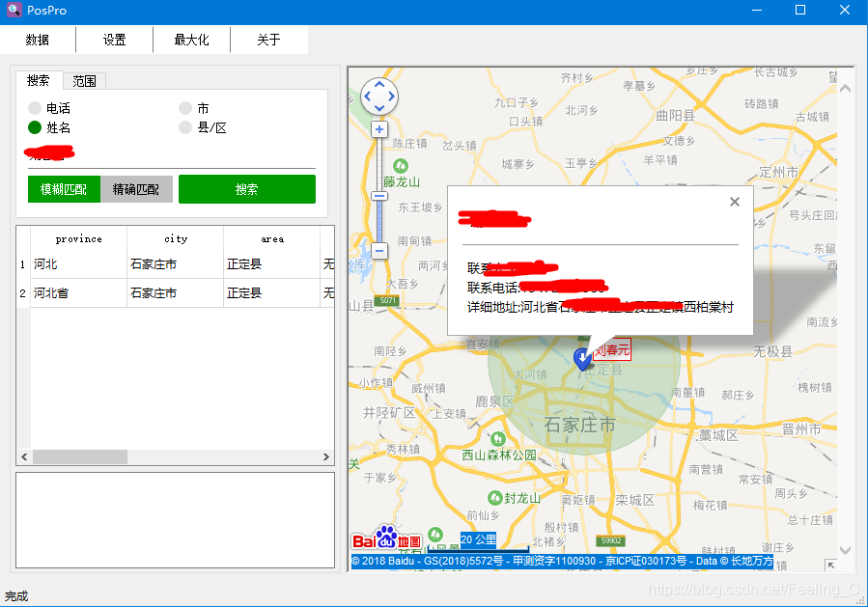The width and height of the screenshot is (868, 607).
Task: Click the 西山森林公园 park icon
Action: 497,439
